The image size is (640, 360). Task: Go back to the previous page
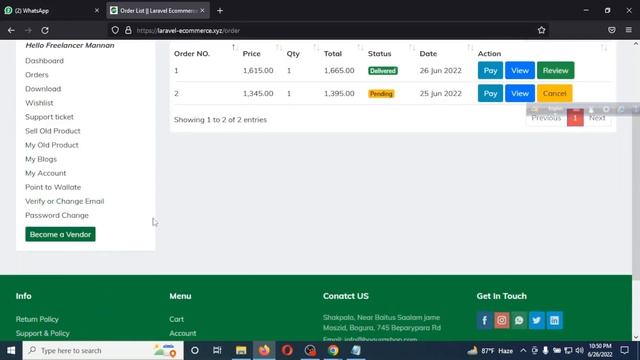click(11, 30)
